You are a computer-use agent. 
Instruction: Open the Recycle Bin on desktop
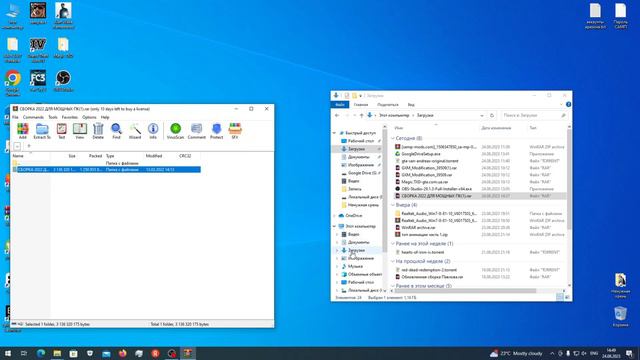click(x=620, y=317)
